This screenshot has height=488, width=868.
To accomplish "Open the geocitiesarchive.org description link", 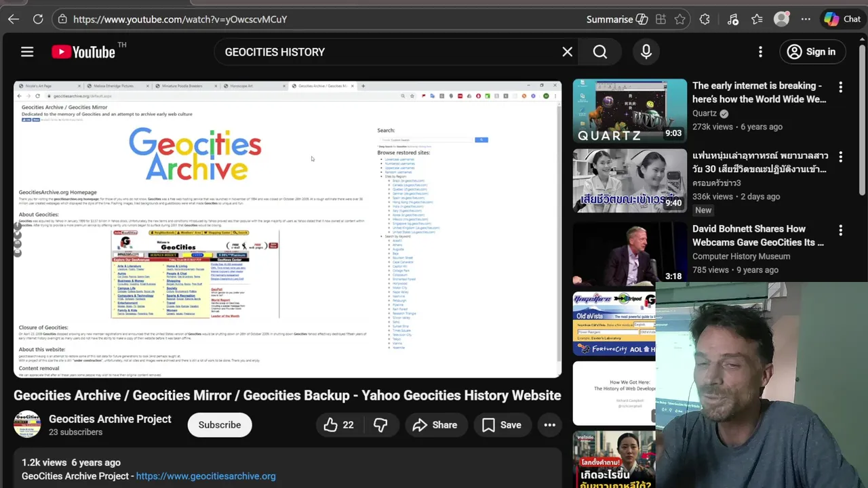I will (205, 476).
